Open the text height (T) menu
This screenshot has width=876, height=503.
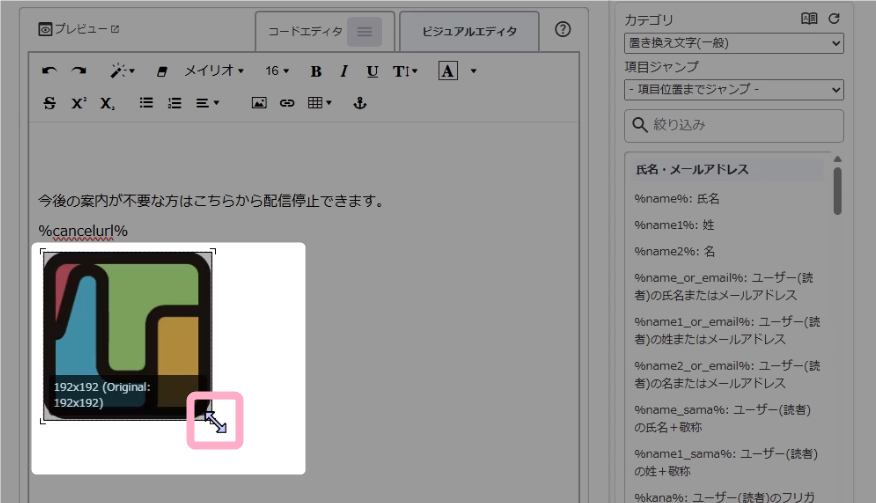click(404, 71)
